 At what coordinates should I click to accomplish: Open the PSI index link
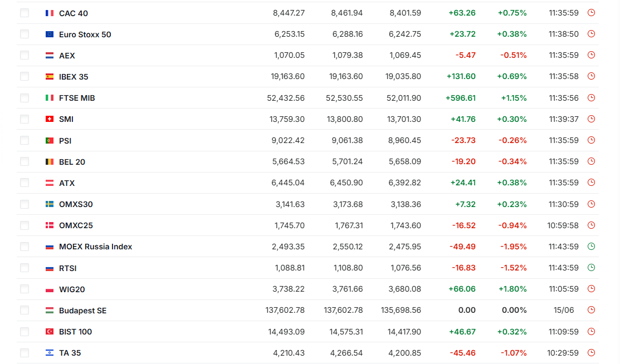point(65,141)
